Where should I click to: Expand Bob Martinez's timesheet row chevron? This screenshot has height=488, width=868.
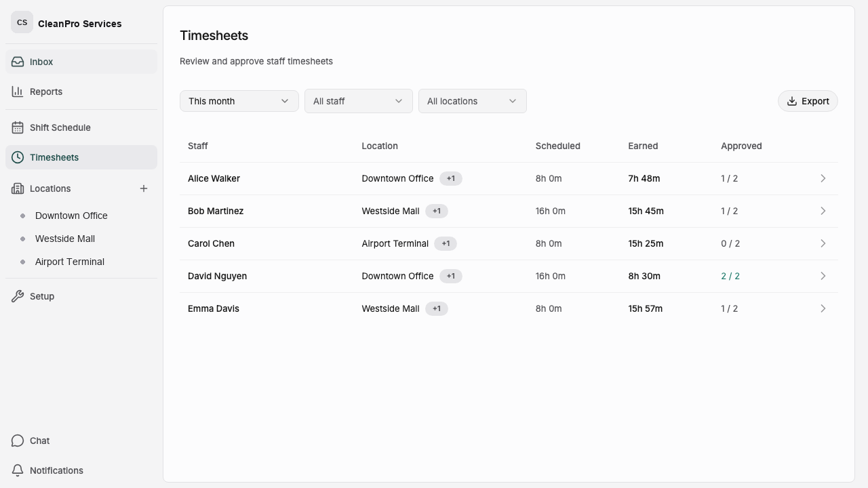[823, 211]
